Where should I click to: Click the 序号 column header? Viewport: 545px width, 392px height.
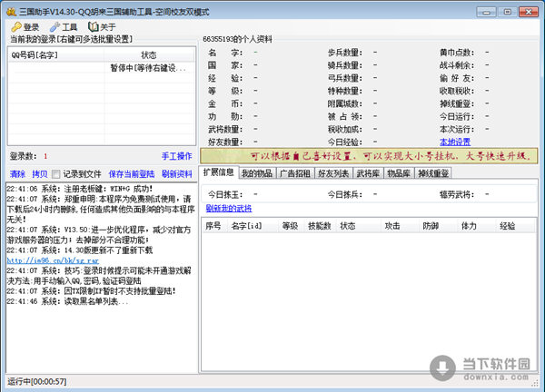(214, 226)
